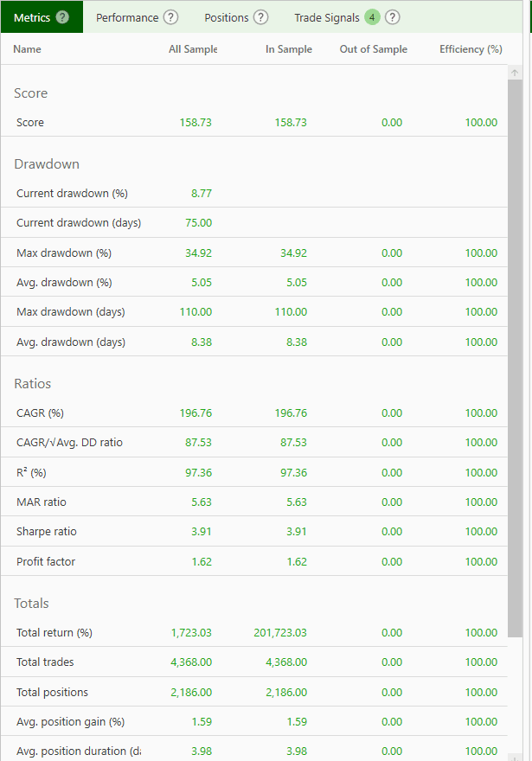Click the Out of Sample column header
This screenshot has width=532, height=761.
point(373,49)
